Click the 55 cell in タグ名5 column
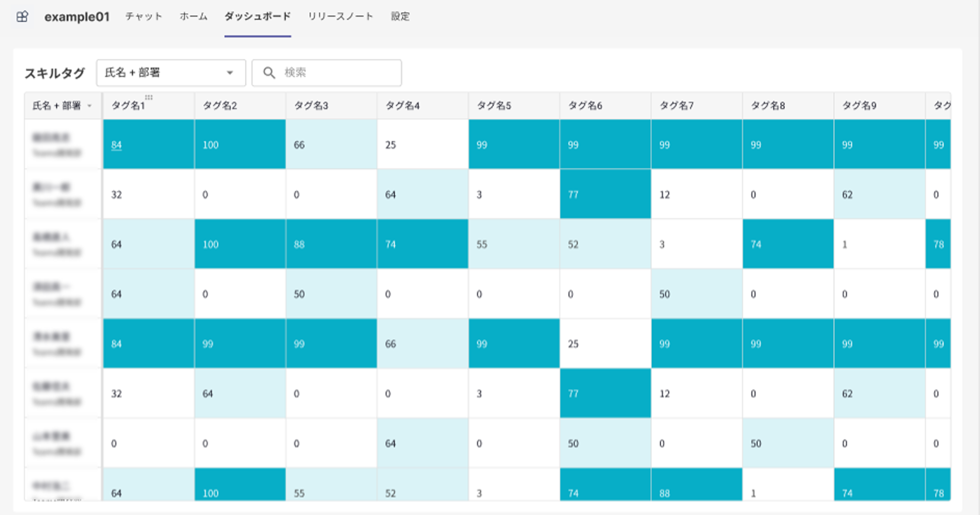The width and height of the screenshot is (980, 515). 482,244
